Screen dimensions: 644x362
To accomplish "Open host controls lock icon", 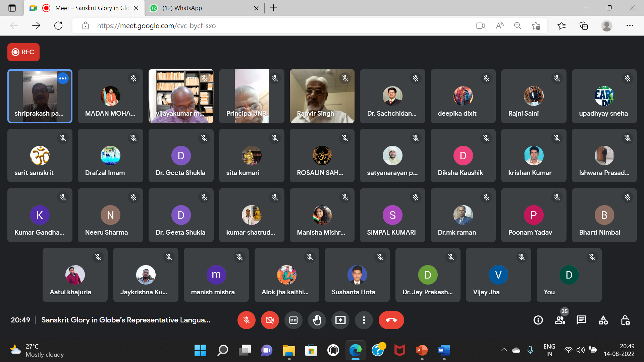I will point(625,320).
